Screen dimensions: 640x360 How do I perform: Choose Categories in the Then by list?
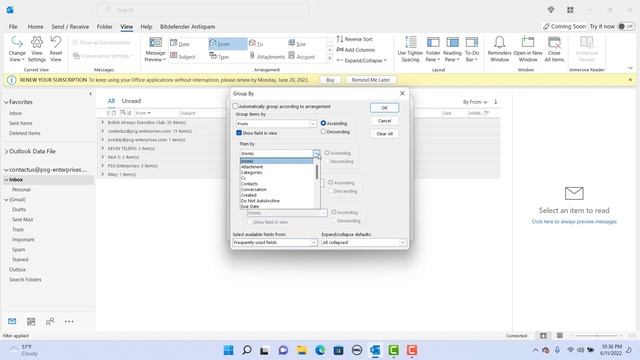[x=278, y=173]
